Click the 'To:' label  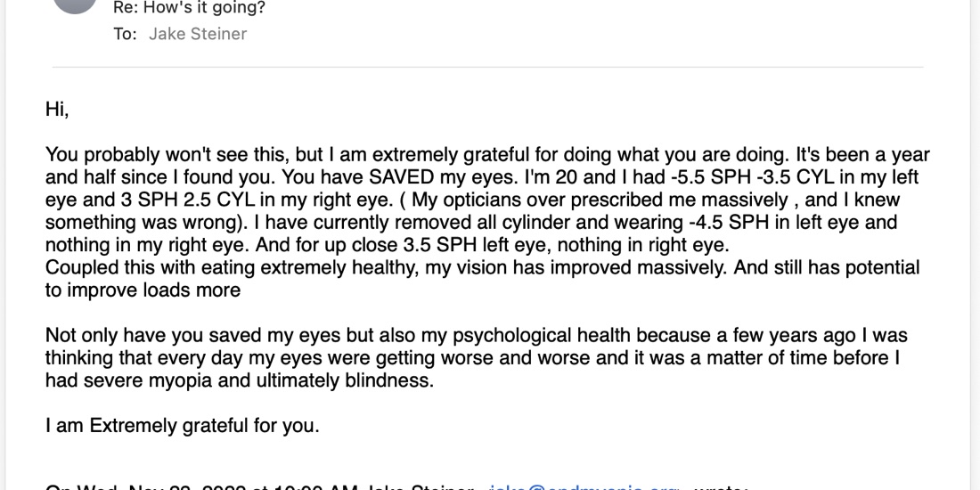click(x=125, y=34)
